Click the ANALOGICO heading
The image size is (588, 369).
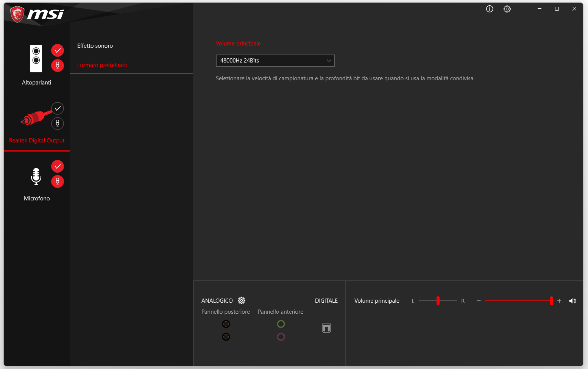point(217,301)
